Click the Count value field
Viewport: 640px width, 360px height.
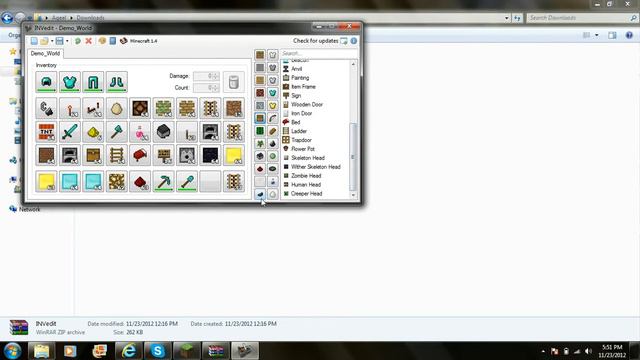pos(206,88)
